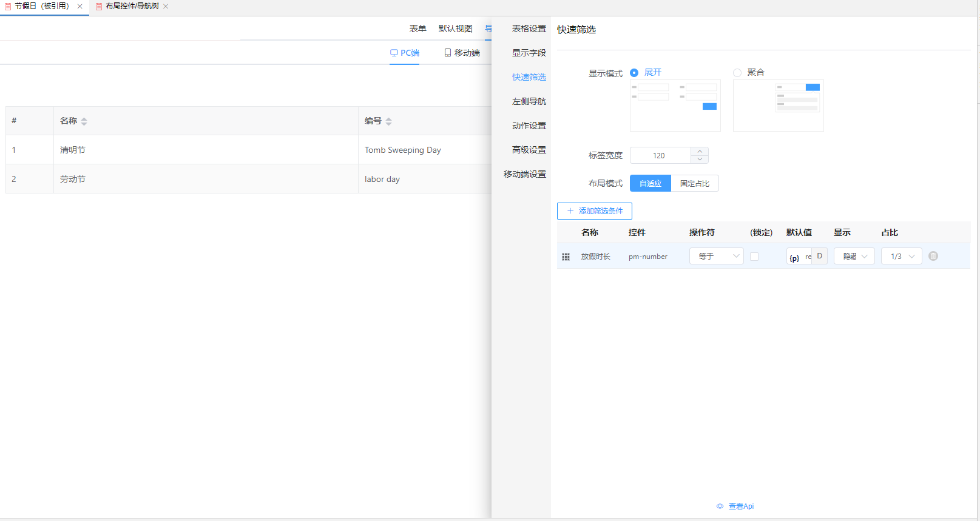This screenshot has width=980, height=521.
Task: Sort by 名称 column sort arrows
Action: tap(84, 121)
